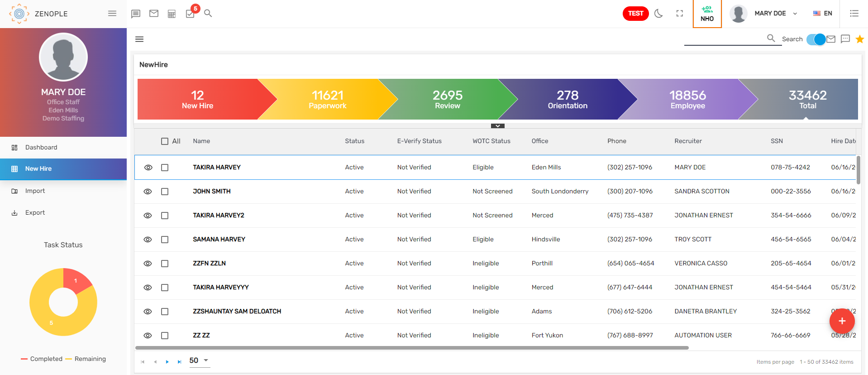Click the envelope icon next to search toggle
This screenshot has width=868, height=375.
coord(831,39)
